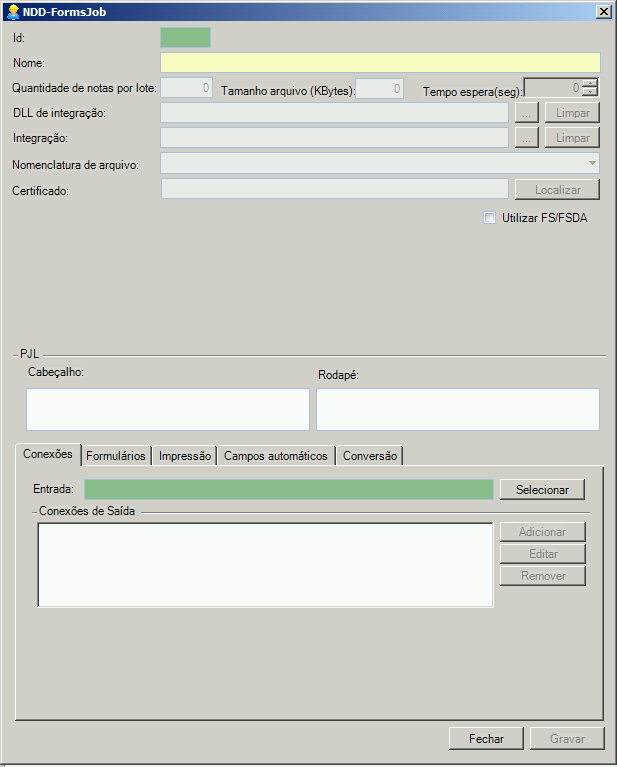Click the NDD-FormsJob title bar icon

coord(13,12)
